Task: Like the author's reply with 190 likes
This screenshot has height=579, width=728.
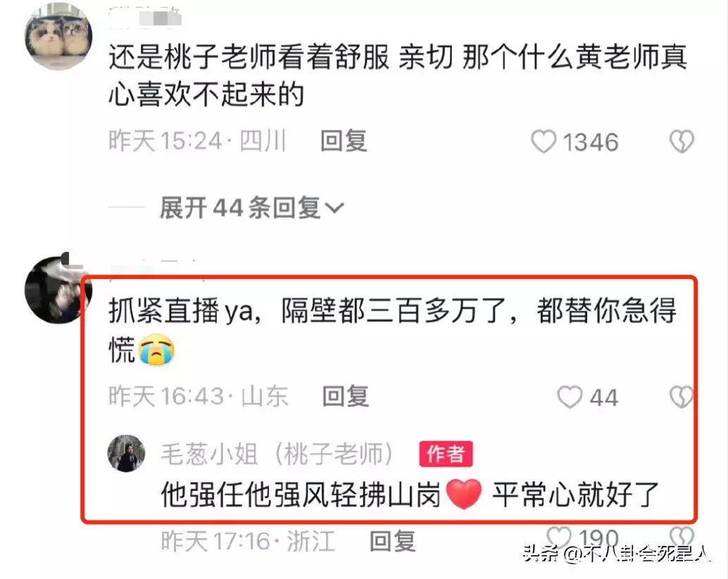Action: point(558,537)
